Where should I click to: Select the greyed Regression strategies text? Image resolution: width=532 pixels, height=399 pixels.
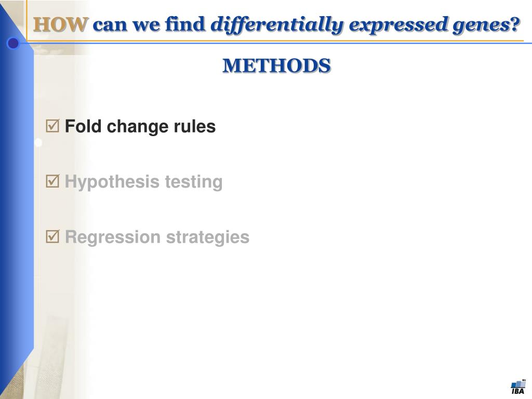click(x=157, y=237)
